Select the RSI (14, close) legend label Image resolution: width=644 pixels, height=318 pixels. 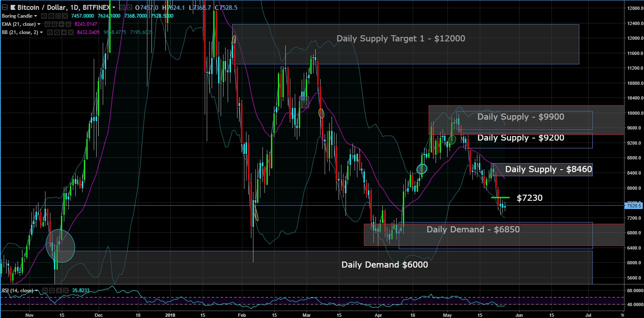(x=18, y=291)
